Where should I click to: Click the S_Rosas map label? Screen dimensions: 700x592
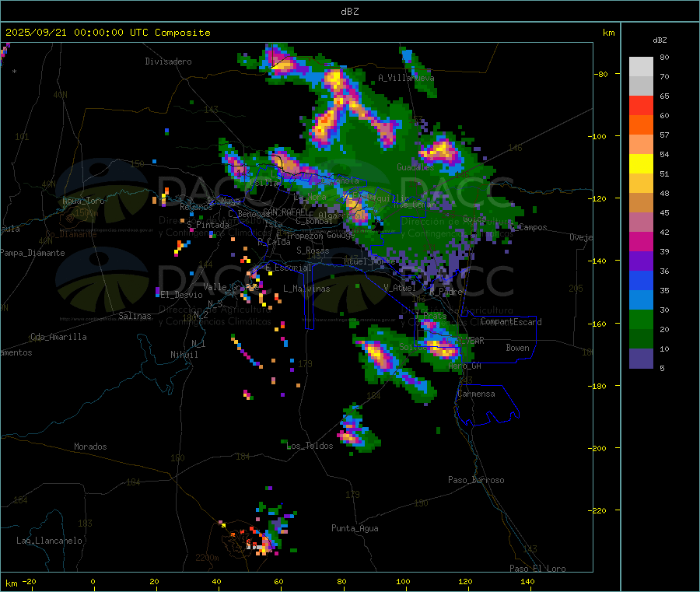313,250
